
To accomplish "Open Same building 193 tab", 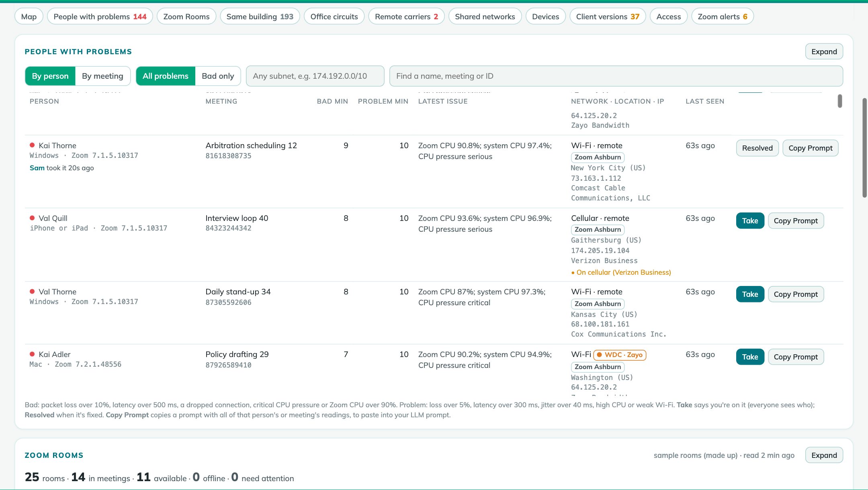I will (x=260, y=16).
